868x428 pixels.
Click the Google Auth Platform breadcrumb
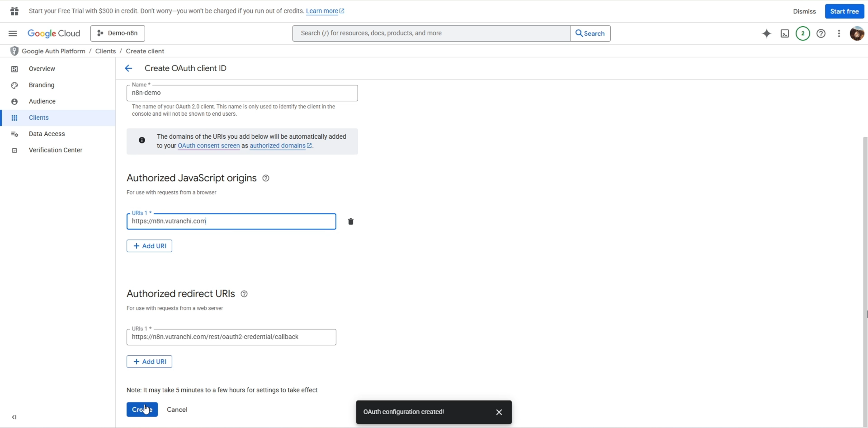tap(53, 51)
